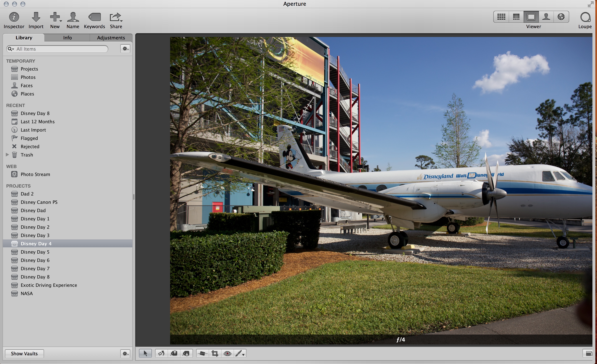This screenshot has height=364, width=597.
Task: Activate the Red Eye correction tool
Action: (227, 353)
